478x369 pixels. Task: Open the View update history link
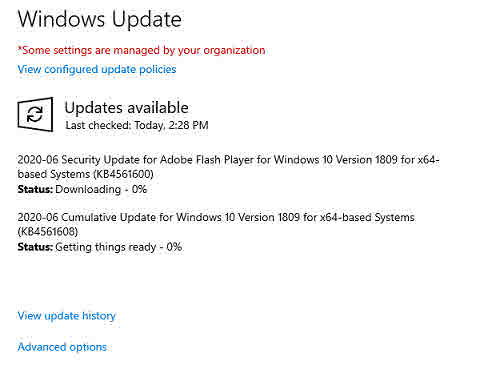[x=66, y=316]
